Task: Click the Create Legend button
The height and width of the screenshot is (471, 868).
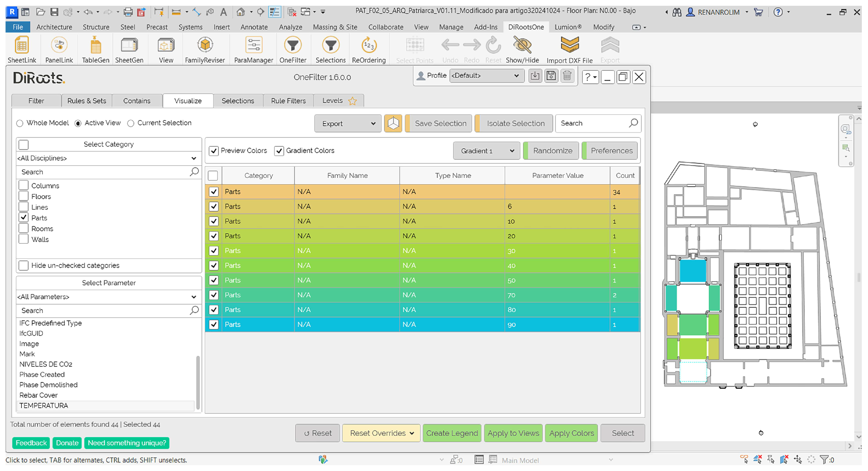Action: click(451, 433)
